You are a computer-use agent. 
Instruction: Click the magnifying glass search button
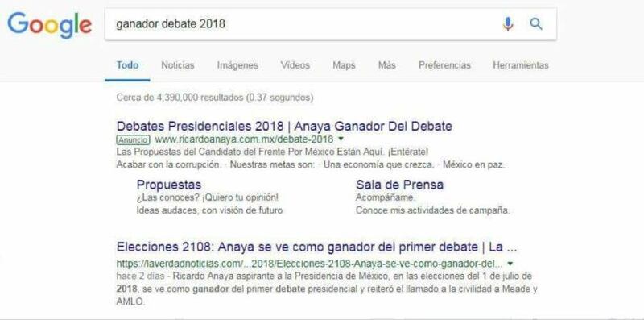pos(536,24)
